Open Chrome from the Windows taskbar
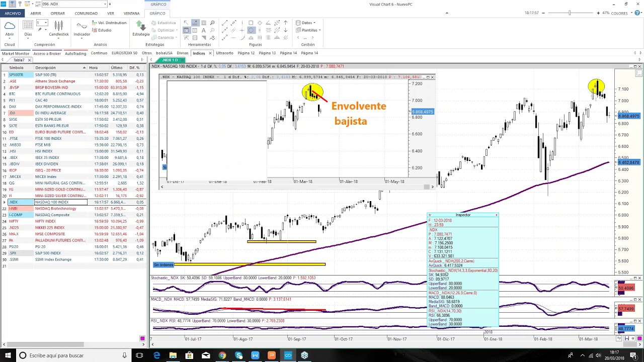This screenshot has height=362, width=644. 222,355
